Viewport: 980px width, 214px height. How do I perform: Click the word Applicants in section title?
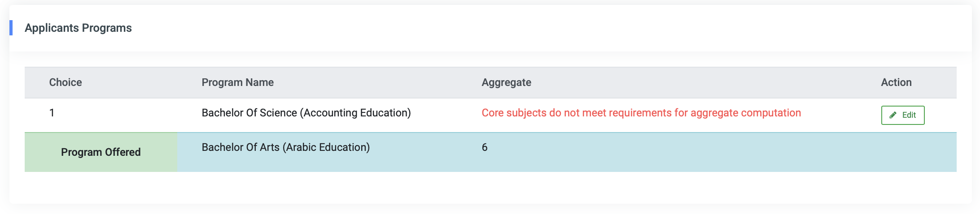point(52,28)
